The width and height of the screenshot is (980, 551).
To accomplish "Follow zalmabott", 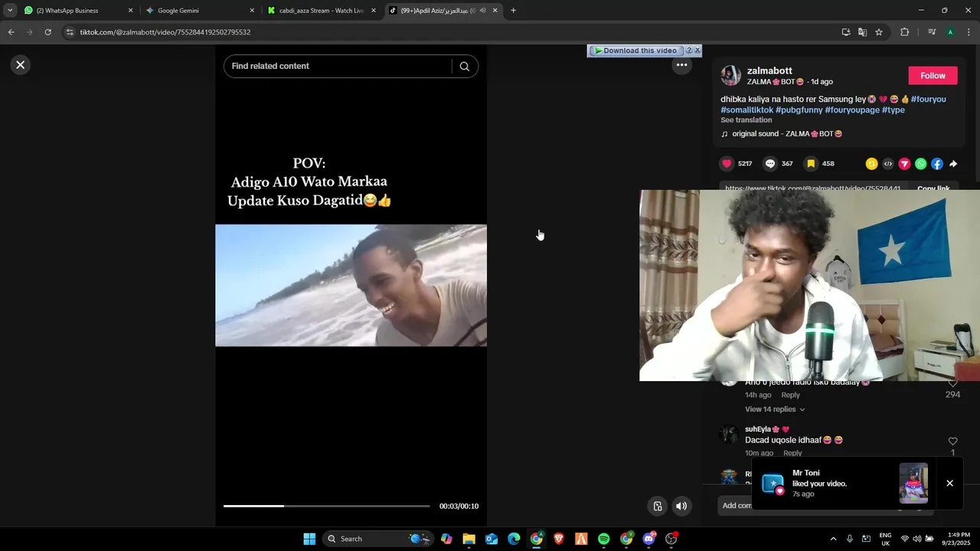I will [933, 76].
